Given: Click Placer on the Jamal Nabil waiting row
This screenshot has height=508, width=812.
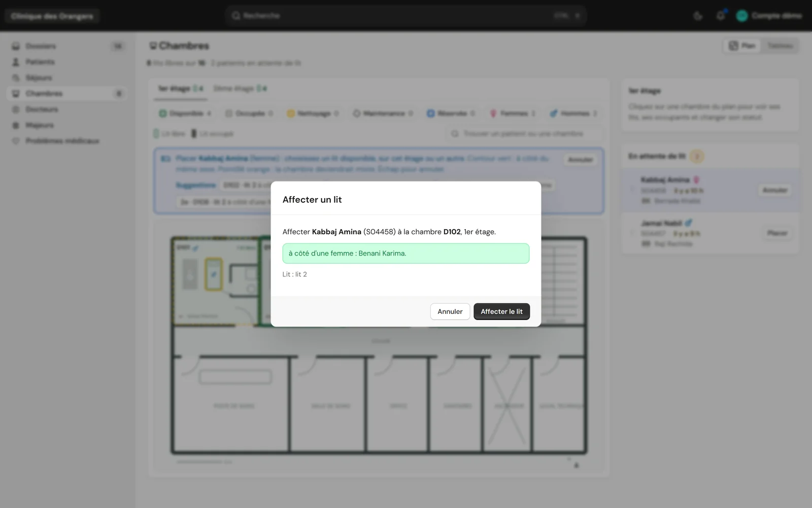Looking at the screenshot, I should click(777, 233).
